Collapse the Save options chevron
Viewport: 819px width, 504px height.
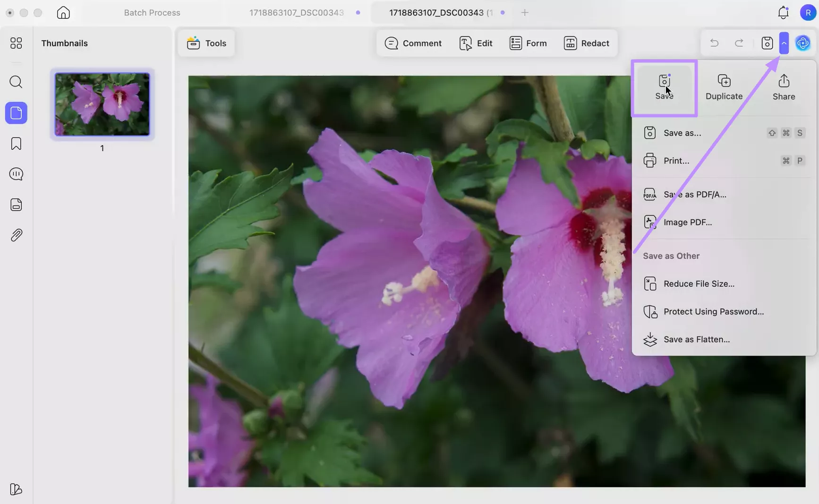(x=784, y=43)
